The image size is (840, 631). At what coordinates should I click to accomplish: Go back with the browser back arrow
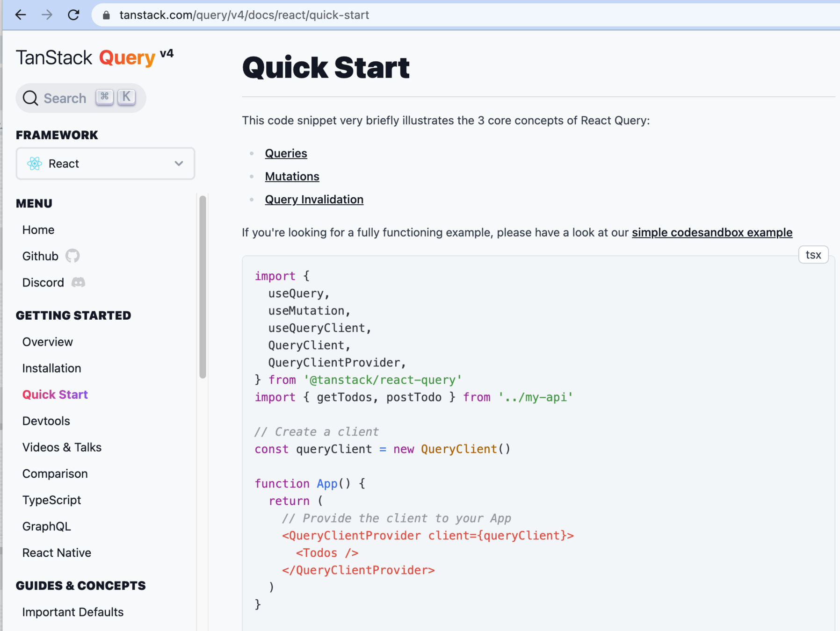pos(21,15)
